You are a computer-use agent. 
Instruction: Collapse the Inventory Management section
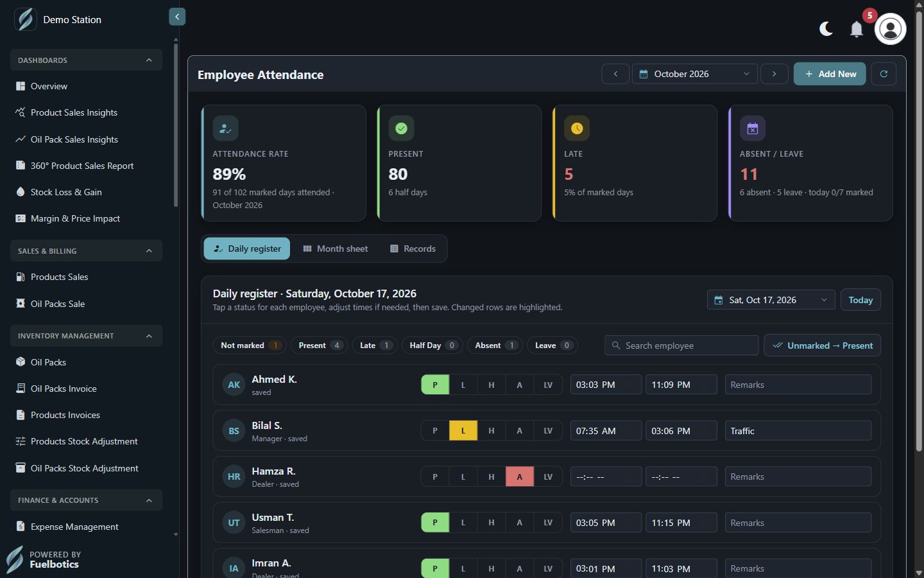point(86,335)
